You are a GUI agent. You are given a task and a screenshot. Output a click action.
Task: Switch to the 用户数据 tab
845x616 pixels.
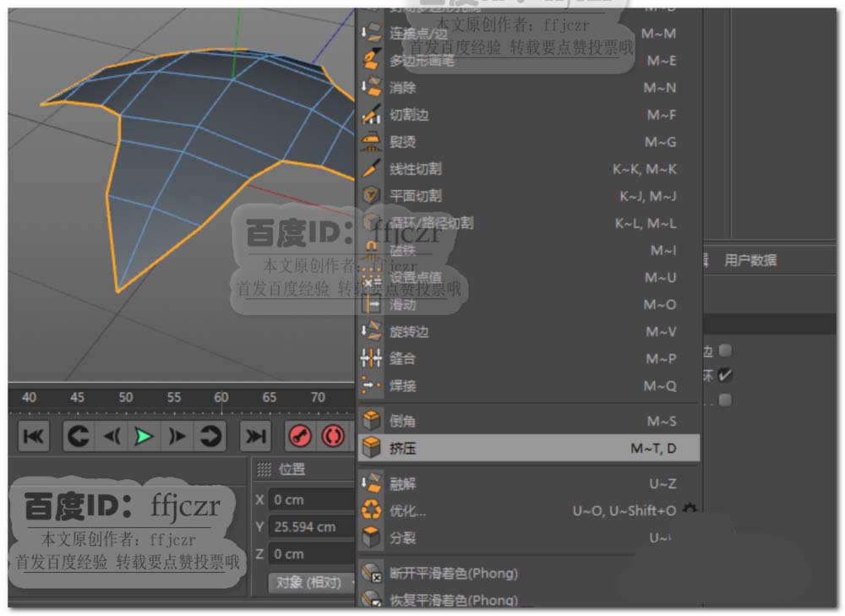pyautogui.click(x=750, y=260)
